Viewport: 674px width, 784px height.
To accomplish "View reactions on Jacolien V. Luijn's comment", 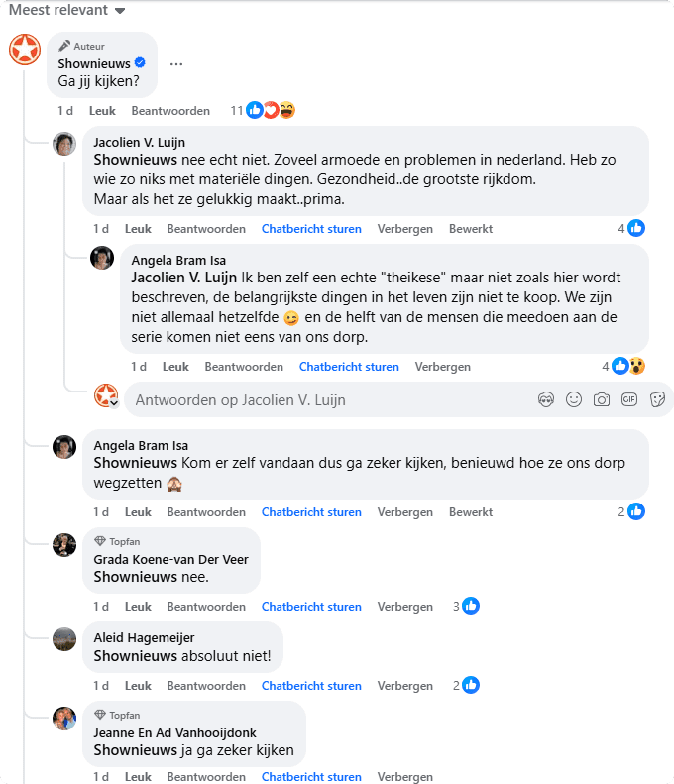I will tap(631, 229).
